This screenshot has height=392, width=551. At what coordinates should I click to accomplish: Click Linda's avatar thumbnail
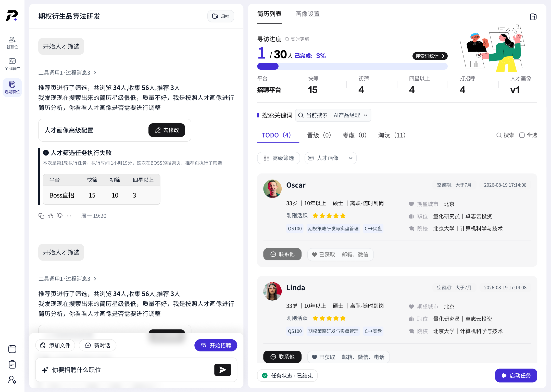(x=272, y=291)
